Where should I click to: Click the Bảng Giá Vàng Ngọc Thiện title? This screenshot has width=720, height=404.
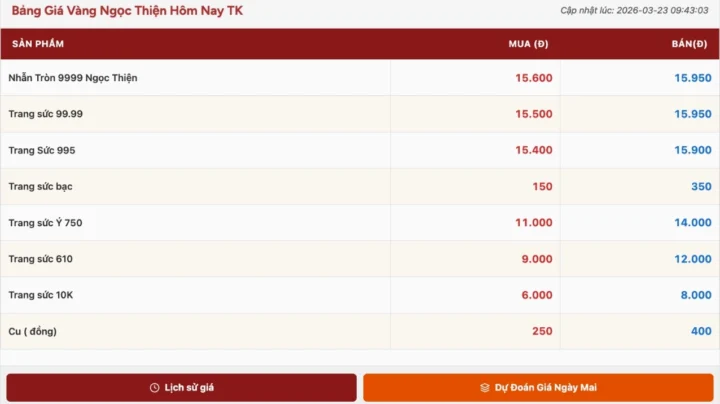coord(127,11)
